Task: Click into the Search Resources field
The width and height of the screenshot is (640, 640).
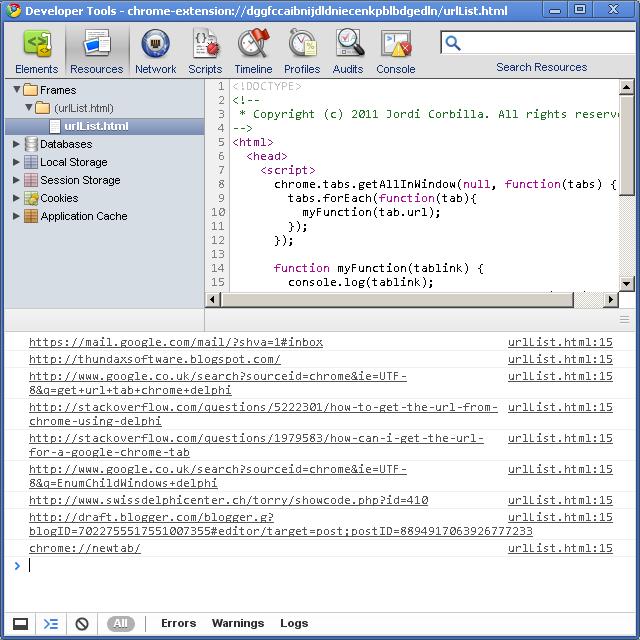Action: [x=539, y=42]
